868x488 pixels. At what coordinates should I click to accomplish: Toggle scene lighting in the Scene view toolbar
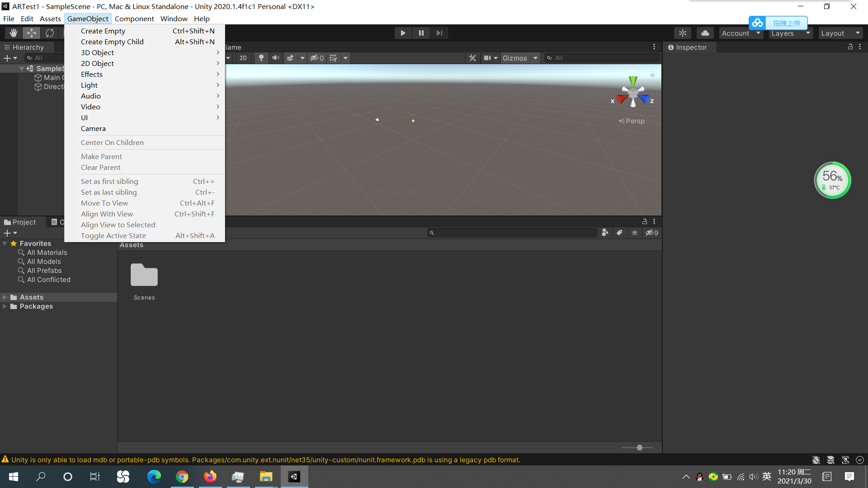tap(261, 58)
